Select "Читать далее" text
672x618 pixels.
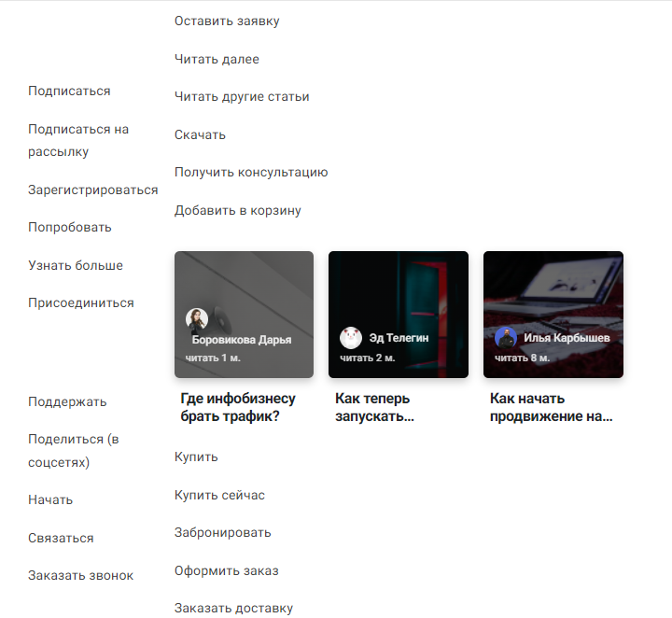coord(217,59)
